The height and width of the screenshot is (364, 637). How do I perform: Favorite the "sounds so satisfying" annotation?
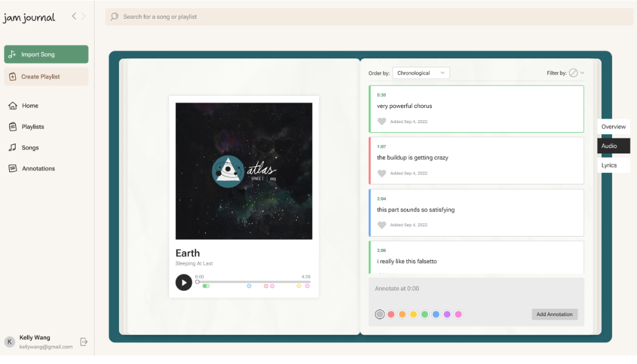tap(382, 225)
